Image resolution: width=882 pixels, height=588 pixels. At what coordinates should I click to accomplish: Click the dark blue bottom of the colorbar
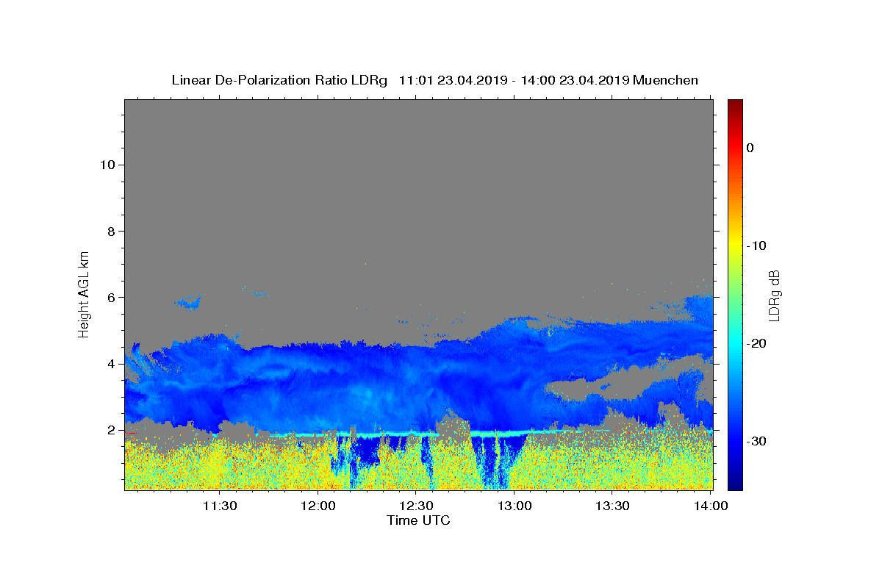[735, 484]
